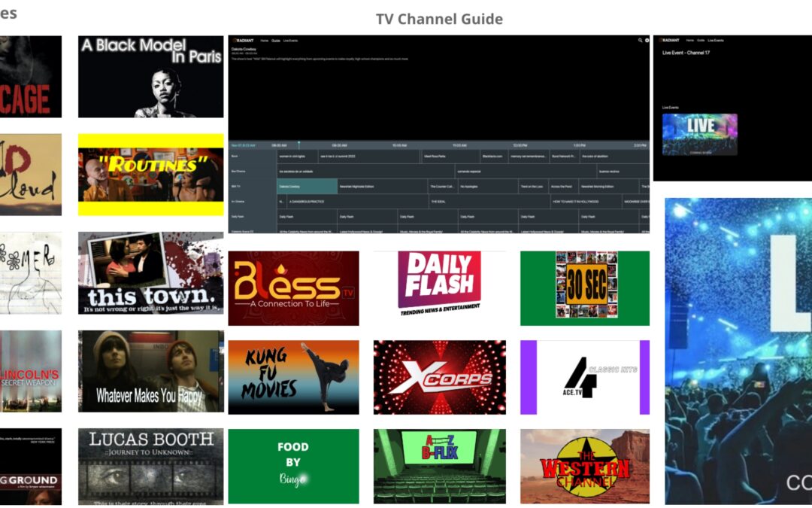812x508 pixels.
Task: Open the Ace.TV Classic Hits channel tile
Action: pos(585,377)
